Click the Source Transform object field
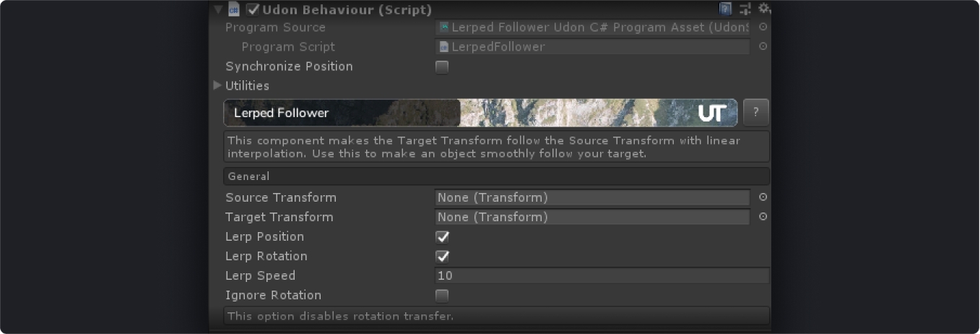The width and height of the screenshot is (980, 334). (592, 197)
